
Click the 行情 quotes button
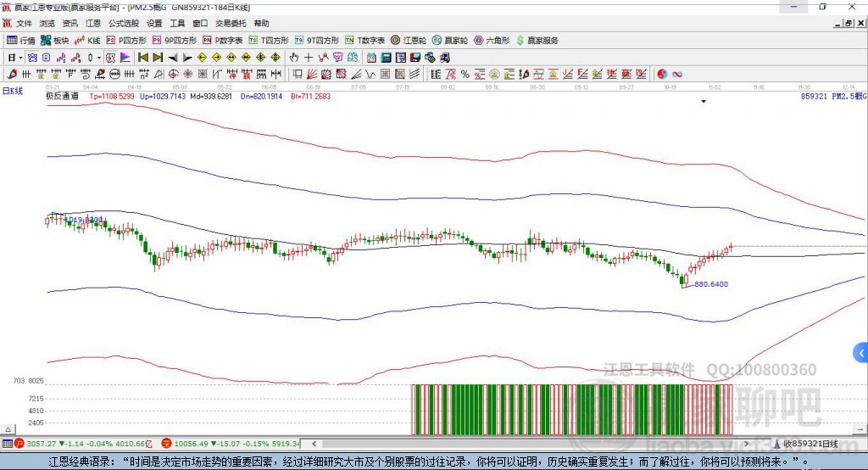click(x=21, y=40)
